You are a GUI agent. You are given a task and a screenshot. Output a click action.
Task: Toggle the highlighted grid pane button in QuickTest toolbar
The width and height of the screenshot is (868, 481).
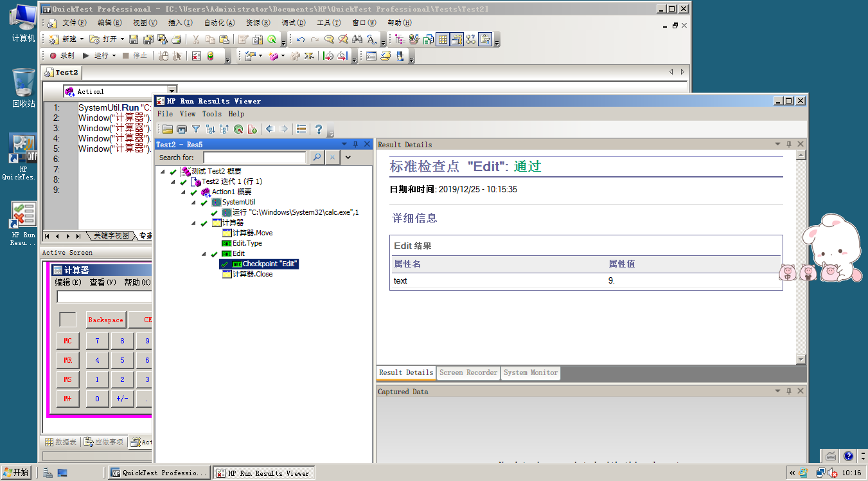pos(443,39)
